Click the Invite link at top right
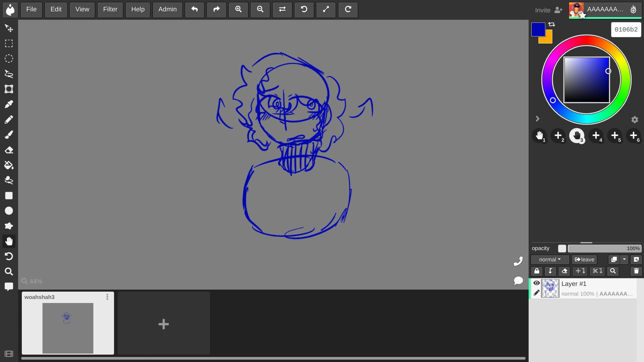The height and width of the screenshot is (362, 644). point(542,10)
